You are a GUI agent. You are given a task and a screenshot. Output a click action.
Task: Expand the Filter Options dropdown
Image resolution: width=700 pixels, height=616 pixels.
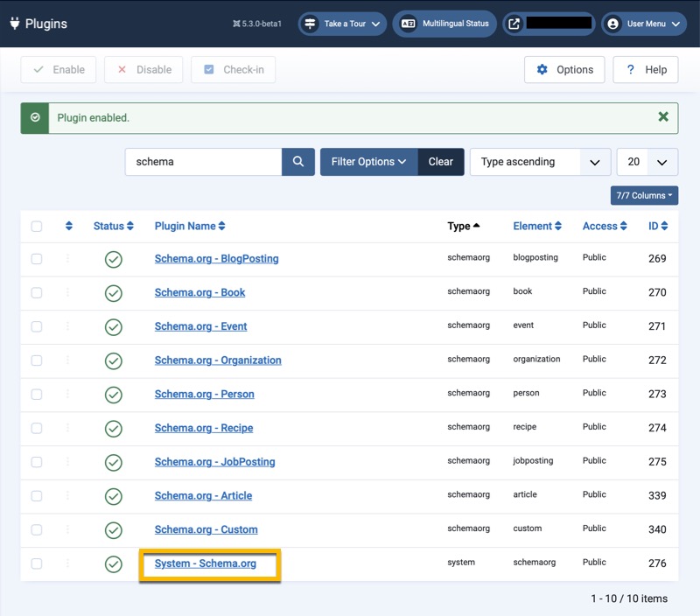tap(368, 162)
